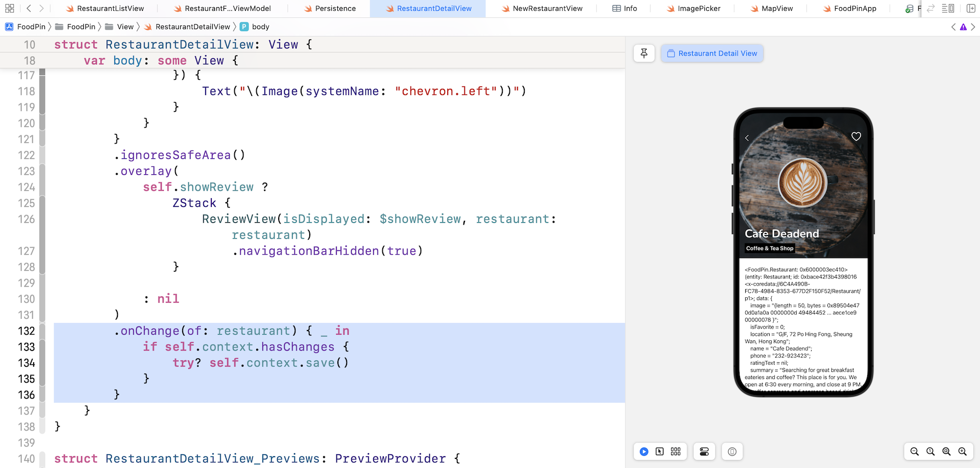
Task: Toggle the heart favorite in the preview
Action: pos(856,136)
